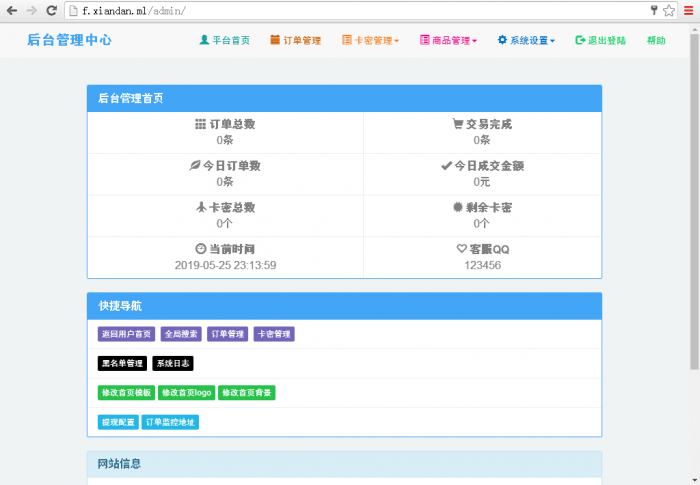700x485 pixels.
Task: Click 退出登陆 to log out
Action: pos(601,41)
